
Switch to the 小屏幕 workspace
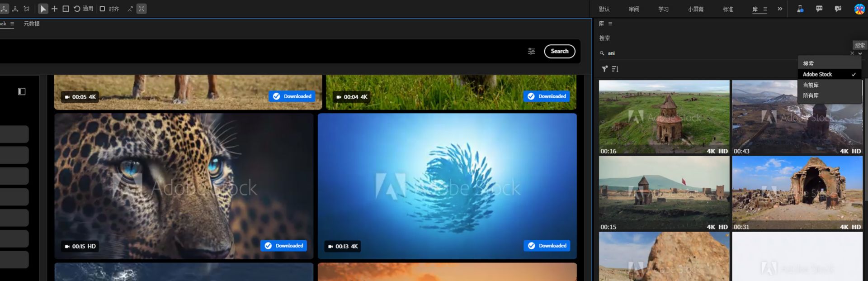[x=696, y=9]
